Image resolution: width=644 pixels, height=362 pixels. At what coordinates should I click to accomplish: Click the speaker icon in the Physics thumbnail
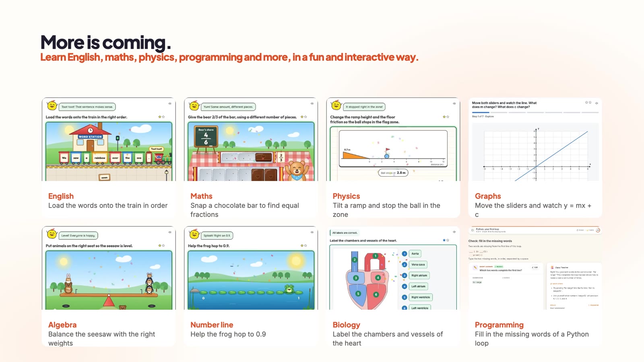tap(454, 103)
